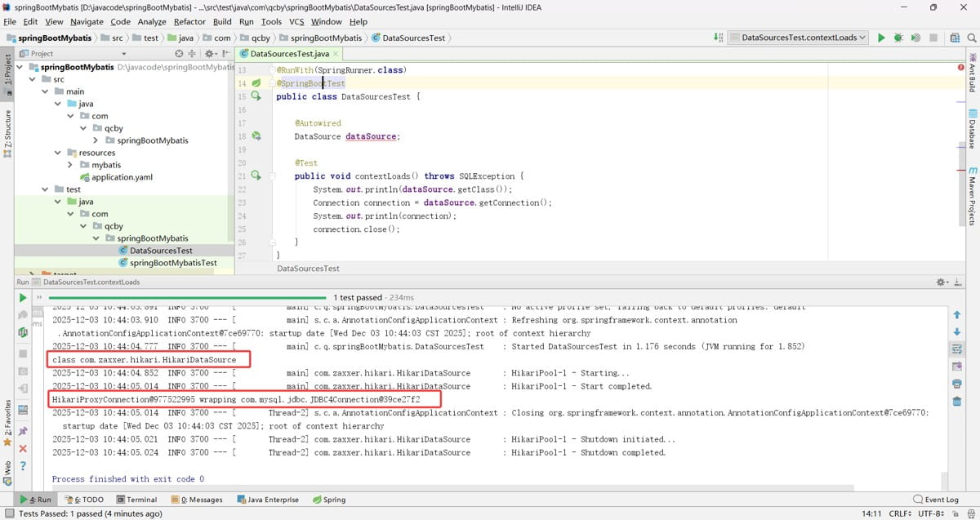
Task: Expand the mybatis folder in project tree
Action: (x=71, y=165)
